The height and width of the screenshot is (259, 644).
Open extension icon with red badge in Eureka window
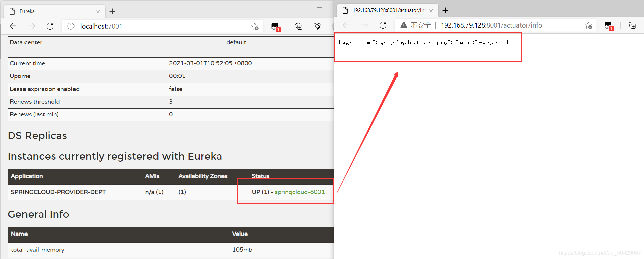click(x=276, y=27)
